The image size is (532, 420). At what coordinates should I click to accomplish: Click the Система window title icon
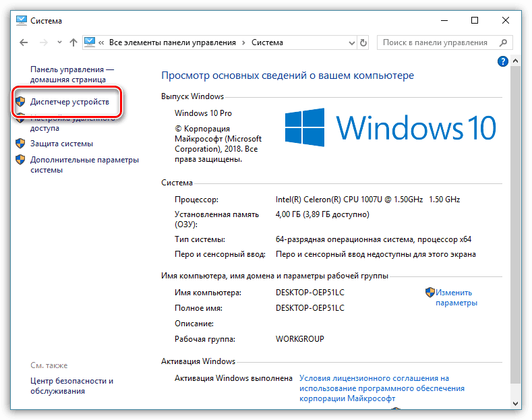[22, 21]
